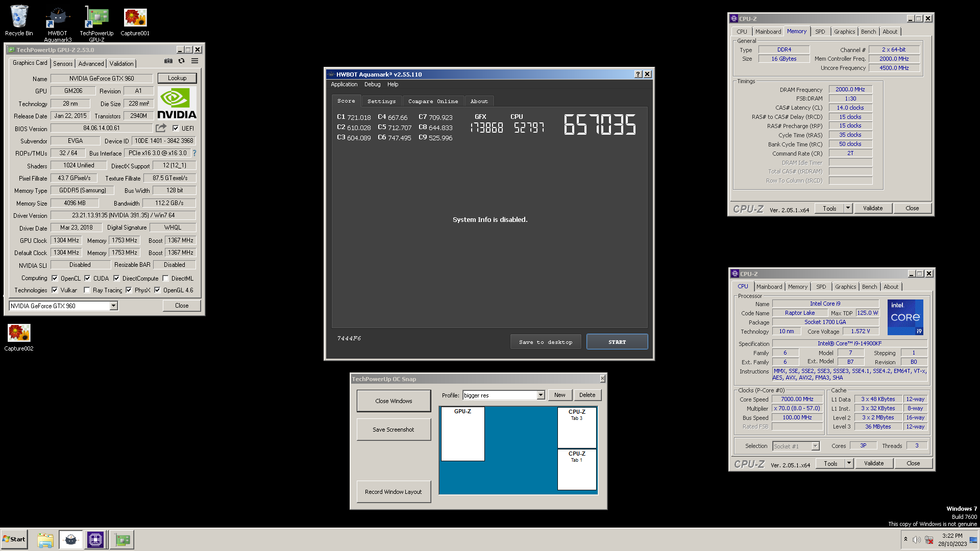Open the Validation tab in GPU-Z
This screenshot has height=551, width=980.
coord(121,64)
